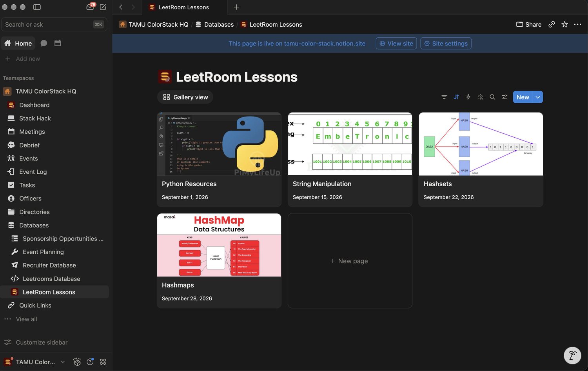The image size is (588, 371).
Task: Open automations lightning icon
Action: [x=468, y=97]
